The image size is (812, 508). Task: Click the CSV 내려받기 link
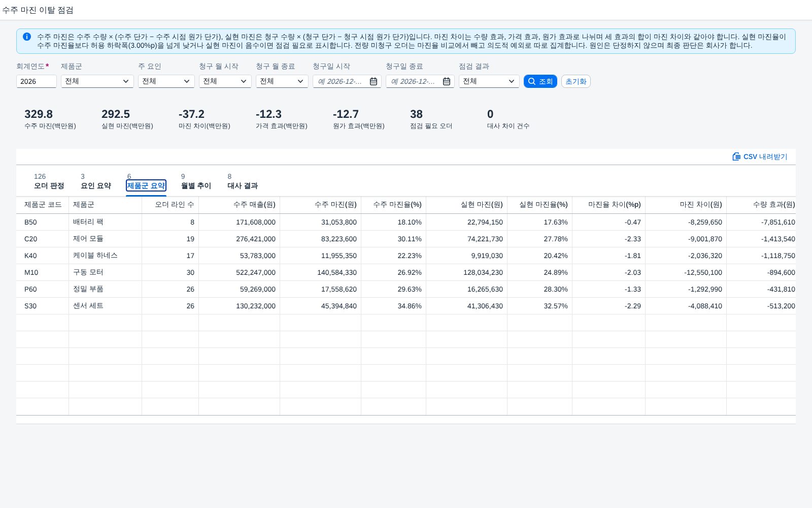(760, 156)
